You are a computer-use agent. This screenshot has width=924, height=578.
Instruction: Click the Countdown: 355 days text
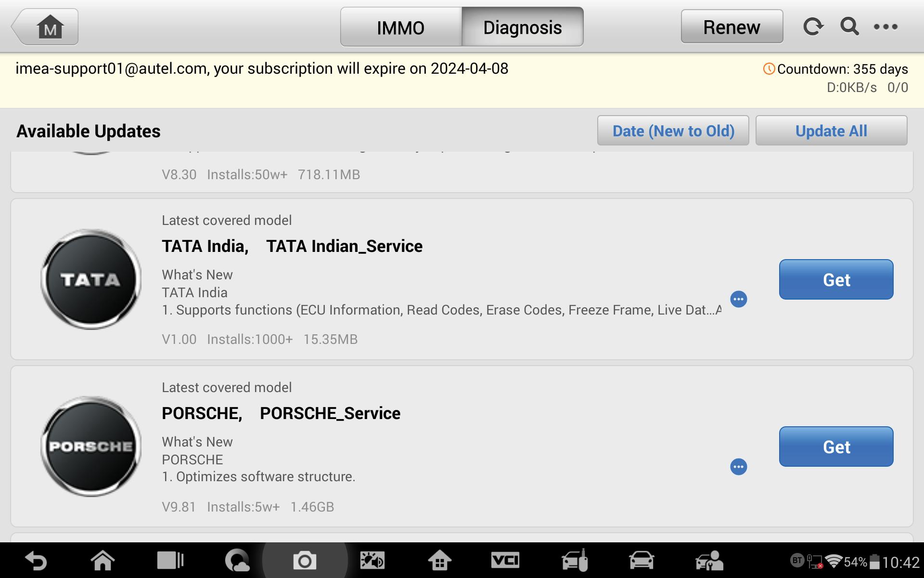pyautogui.click(x=842, y=69)
